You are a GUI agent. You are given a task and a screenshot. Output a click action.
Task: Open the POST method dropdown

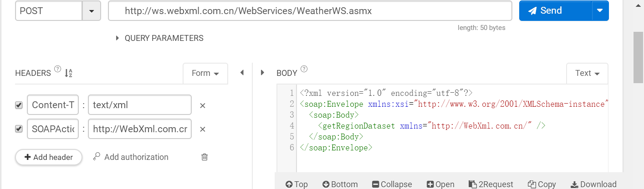tap(91, 11)
